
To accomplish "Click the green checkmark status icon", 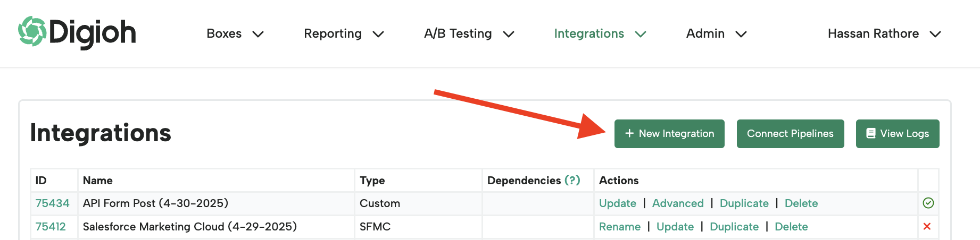I will pyautogui.click(x=928, y=203).
